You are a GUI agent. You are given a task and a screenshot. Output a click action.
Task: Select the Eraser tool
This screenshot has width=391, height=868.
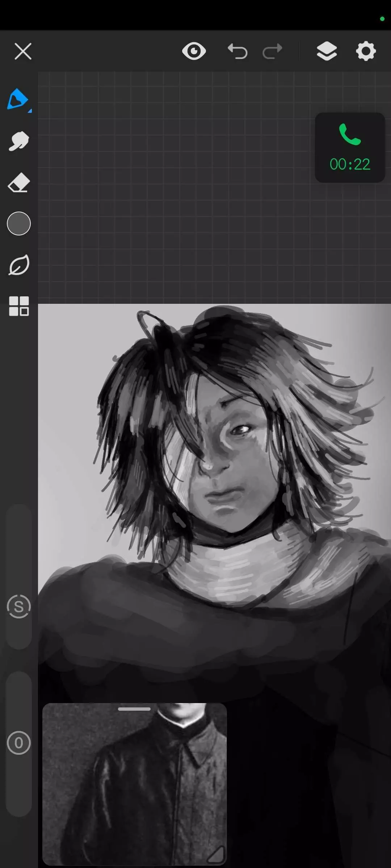click(x=18, y=182)
